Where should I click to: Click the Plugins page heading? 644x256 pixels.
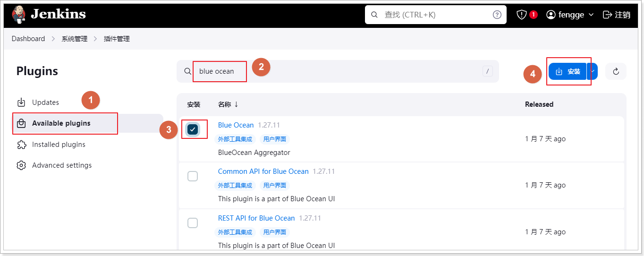click(x=37, y=71)
